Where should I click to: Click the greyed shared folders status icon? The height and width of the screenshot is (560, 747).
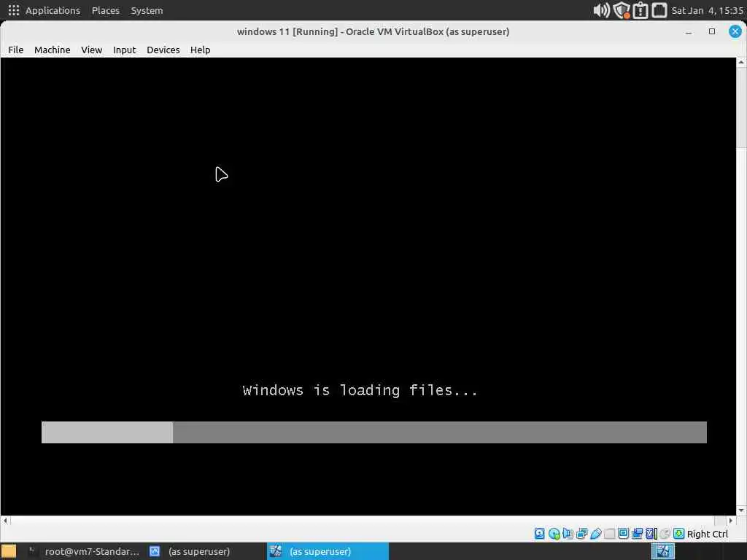tap(609, 534)
